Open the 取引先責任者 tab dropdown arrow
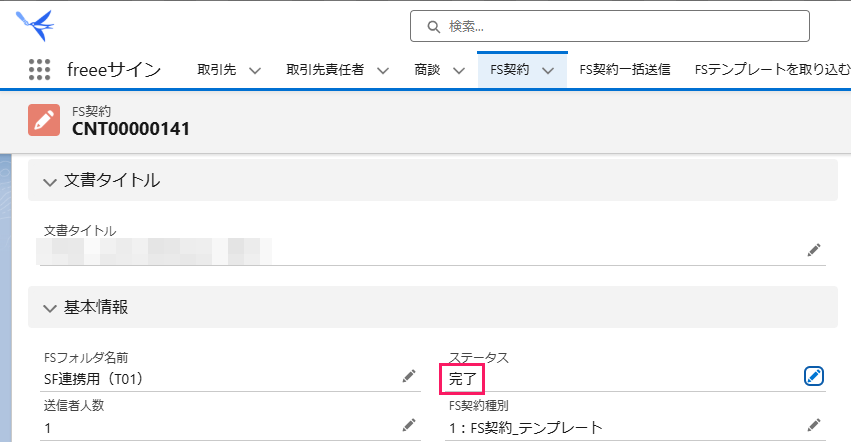The height and width of the screenshot is (442, 851). pyautogui.click(x=383, y=70)
